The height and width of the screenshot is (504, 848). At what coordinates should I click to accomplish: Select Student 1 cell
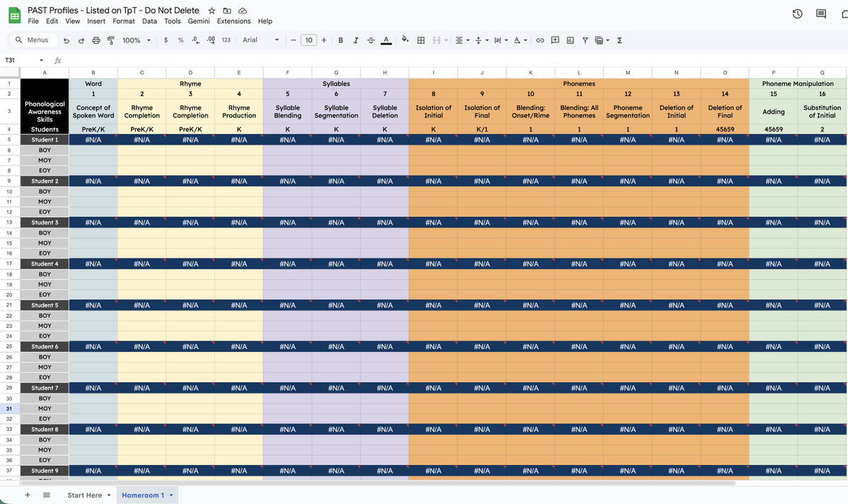[x=45, y=139]
